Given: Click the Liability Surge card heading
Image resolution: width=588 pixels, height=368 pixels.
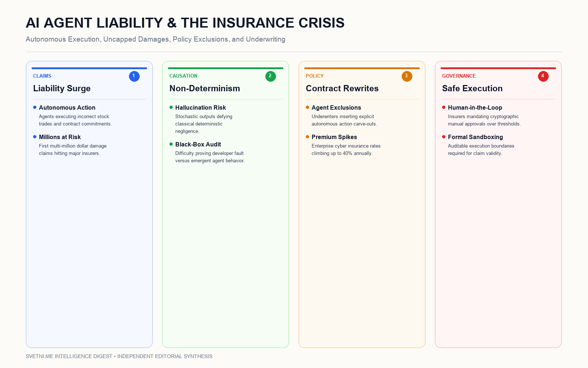Looking at the screenshot, I should [x=62, y=88].
